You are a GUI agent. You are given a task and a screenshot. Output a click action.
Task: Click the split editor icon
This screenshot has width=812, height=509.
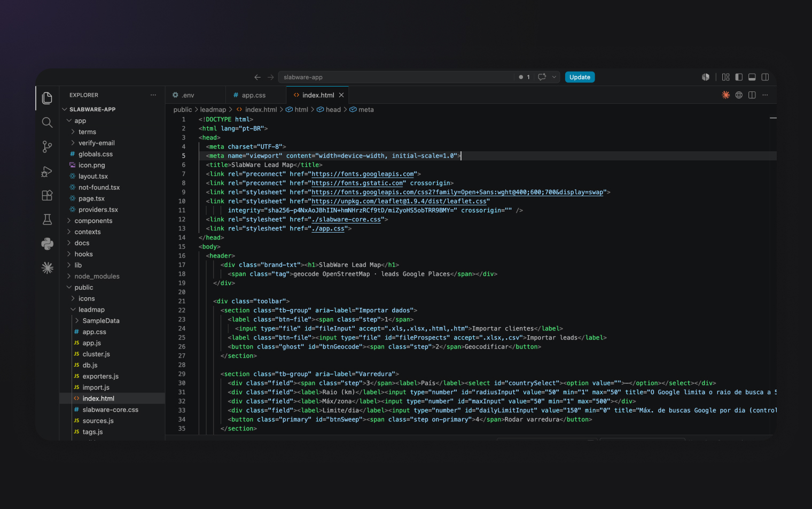[x=752, y=95]
